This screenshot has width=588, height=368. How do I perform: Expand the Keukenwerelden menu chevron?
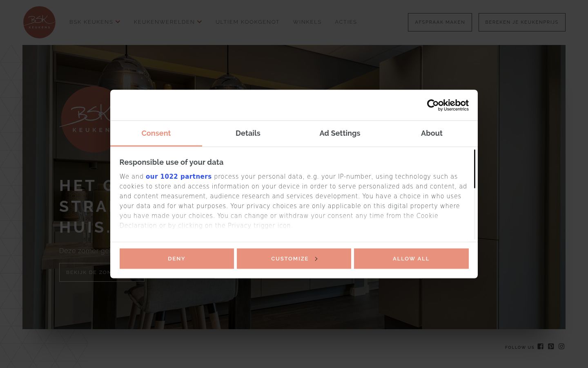[x=200, y=22]
